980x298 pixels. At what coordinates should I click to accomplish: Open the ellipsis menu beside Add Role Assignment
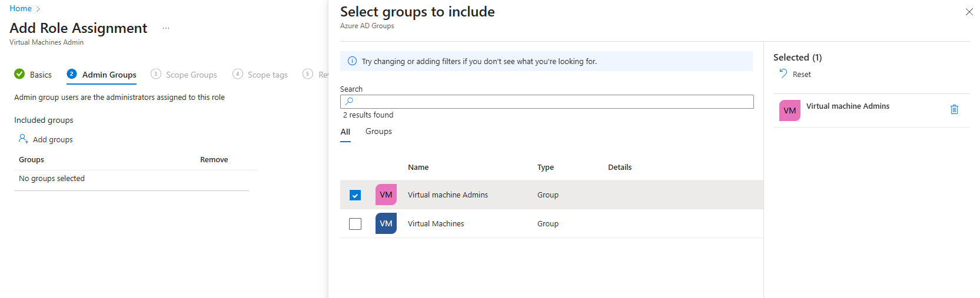coord(166,28)
